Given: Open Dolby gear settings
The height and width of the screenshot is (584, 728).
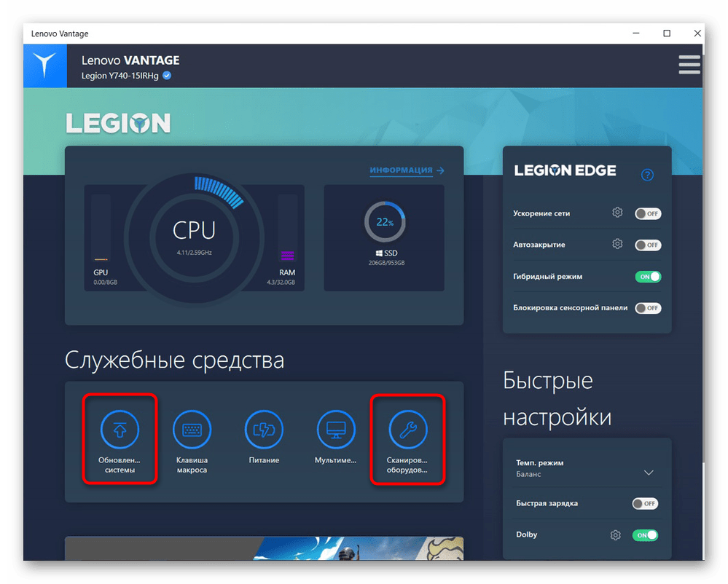Looking at the screenshot, I should coord(616,535).
